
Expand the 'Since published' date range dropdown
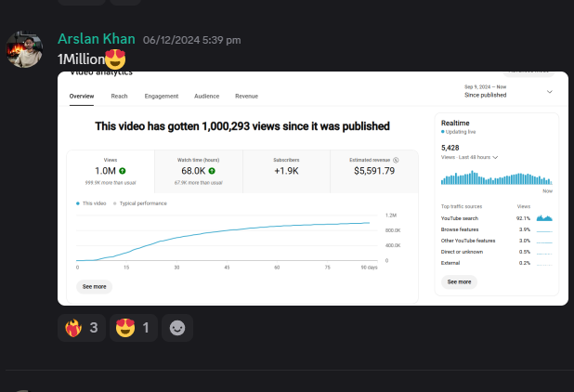508,91
